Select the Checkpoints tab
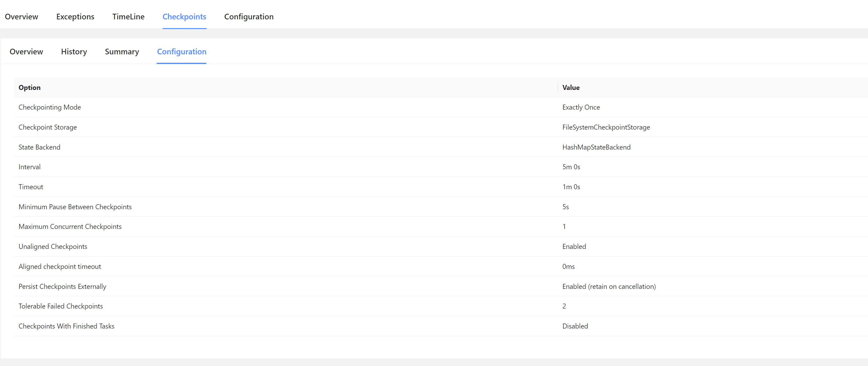This screenshot has height=366, width=868. tap(184, 17)
